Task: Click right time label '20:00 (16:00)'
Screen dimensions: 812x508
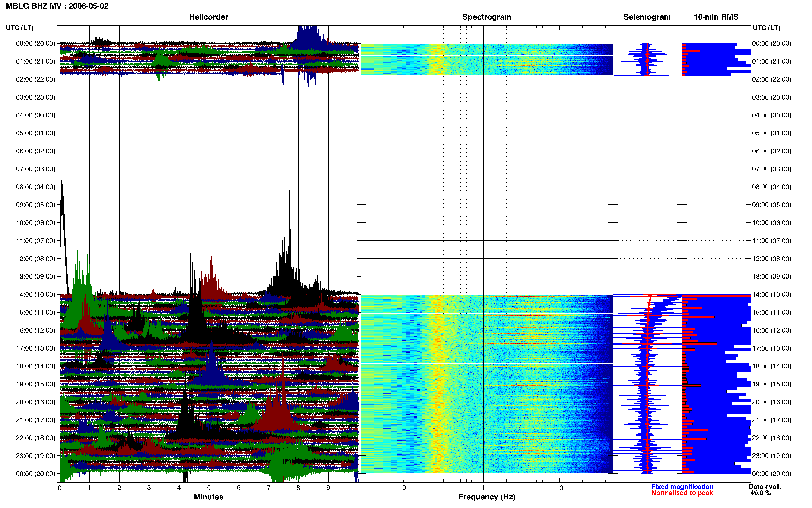Action: coord(772,402)
